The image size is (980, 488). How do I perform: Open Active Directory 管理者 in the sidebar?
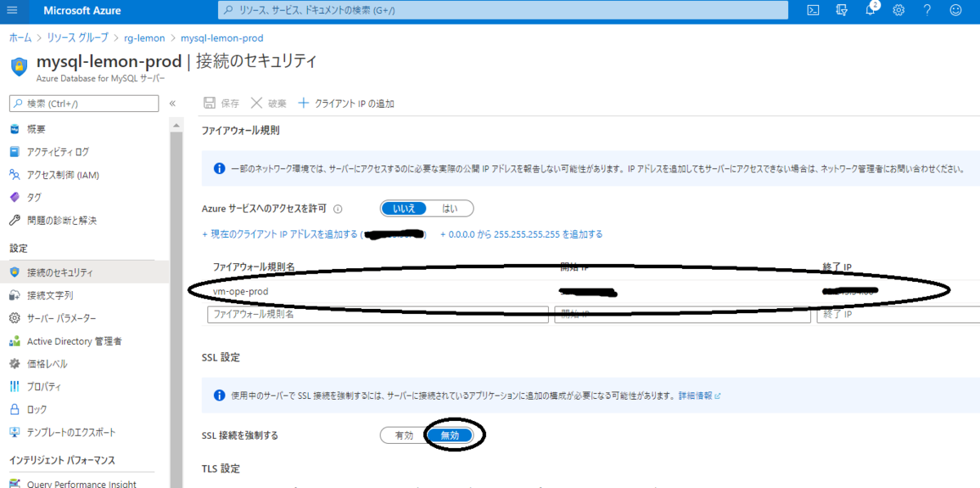(x=74, y=341)
